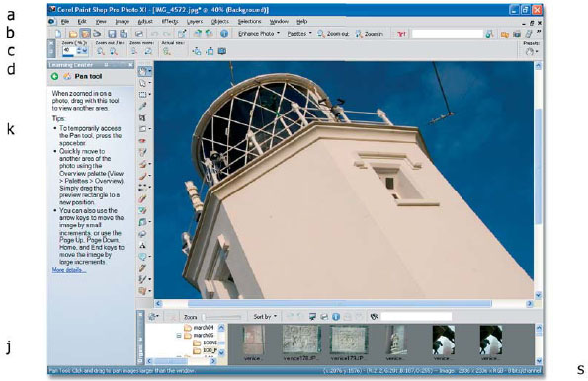
Task: Click the organizer search input field
Action: coord(416,317)
